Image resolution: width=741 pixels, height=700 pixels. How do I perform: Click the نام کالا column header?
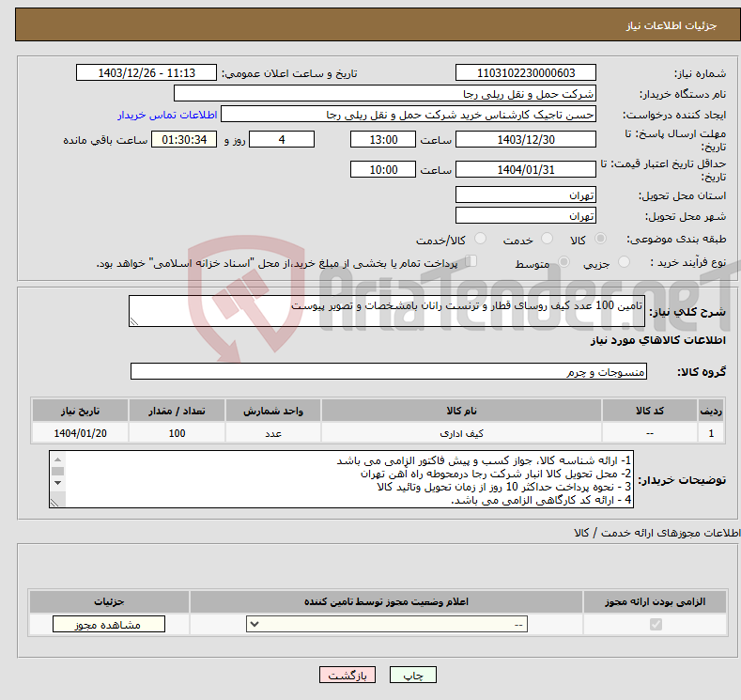tap(461, 411)
